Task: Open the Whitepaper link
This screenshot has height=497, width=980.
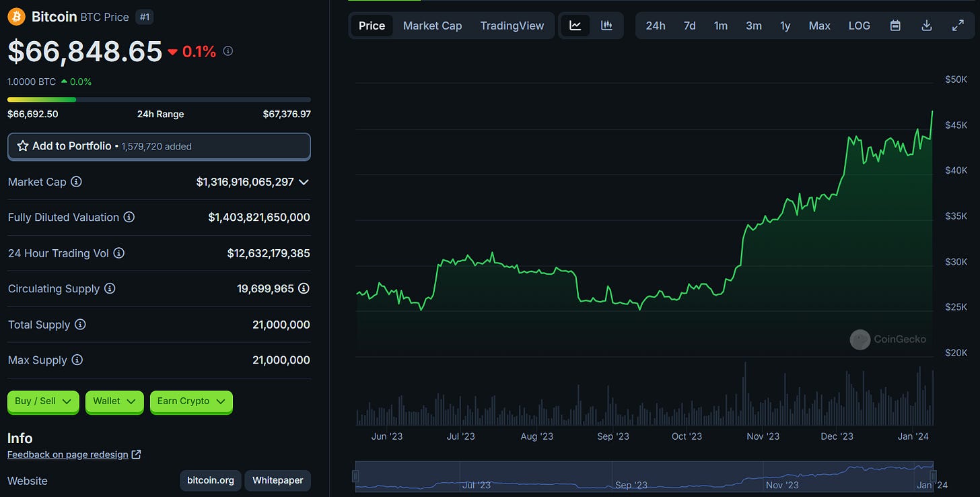Action: point(277,481)
